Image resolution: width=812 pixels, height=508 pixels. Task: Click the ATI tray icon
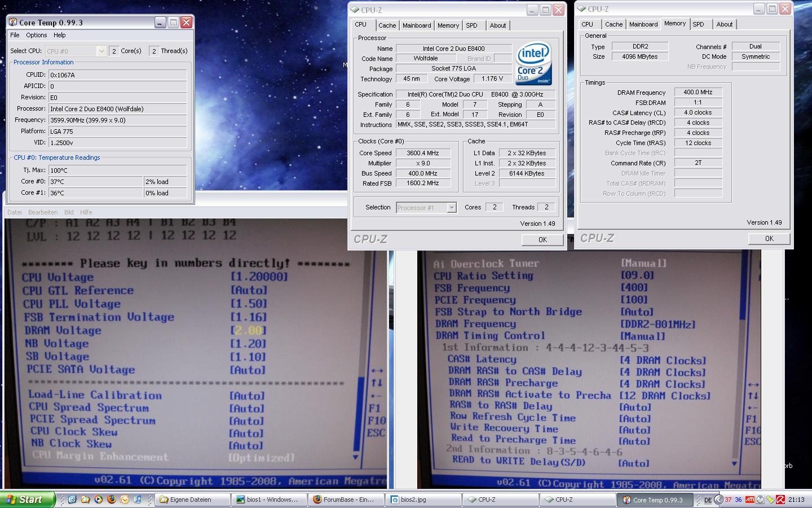(750, 500)
